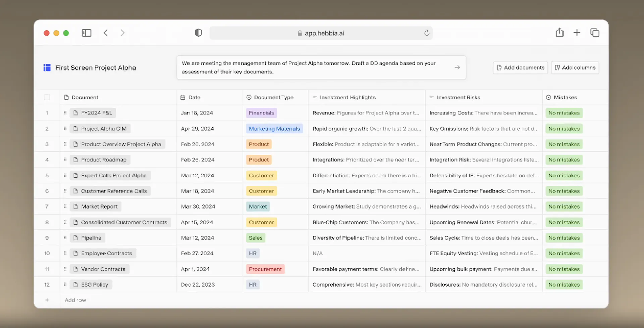The height and width of the screenshot is (328, 644).
Task: Open Blue-Chip Customers highlights cell
Action: [x=367, y=222]
